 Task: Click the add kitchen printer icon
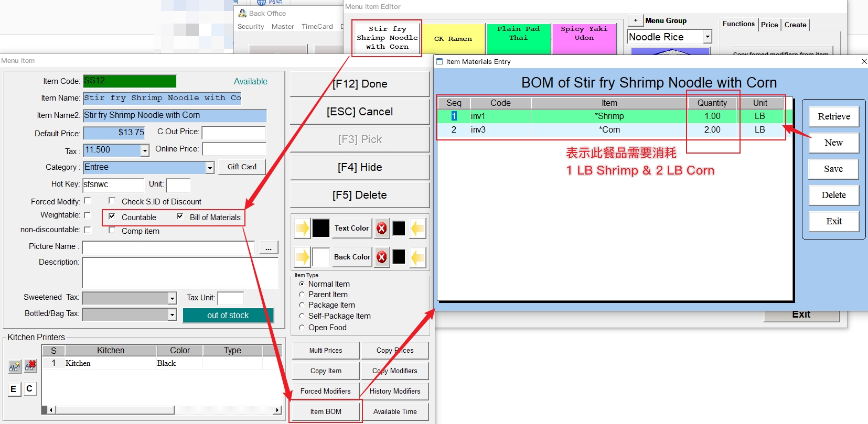(15, 366)
